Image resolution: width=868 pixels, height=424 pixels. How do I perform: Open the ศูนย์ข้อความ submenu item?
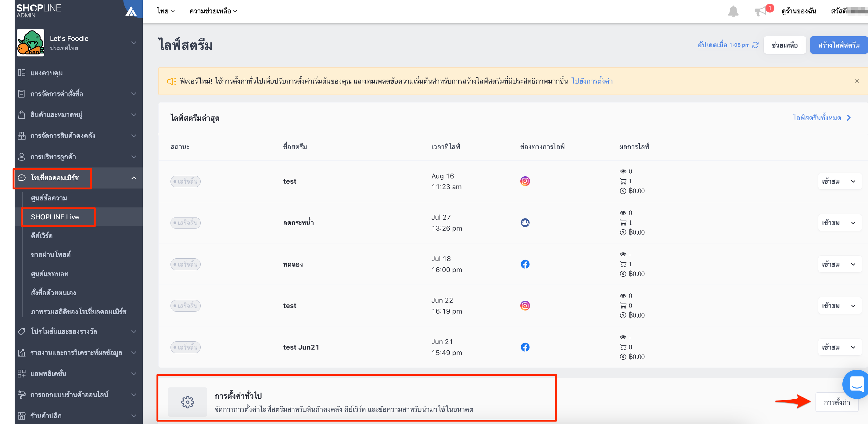tap(49, 198)
